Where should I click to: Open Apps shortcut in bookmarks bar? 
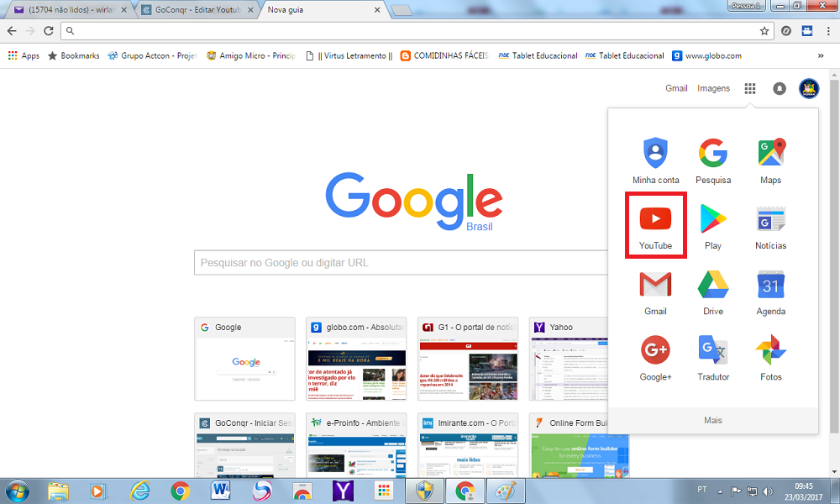click(24, 55)
